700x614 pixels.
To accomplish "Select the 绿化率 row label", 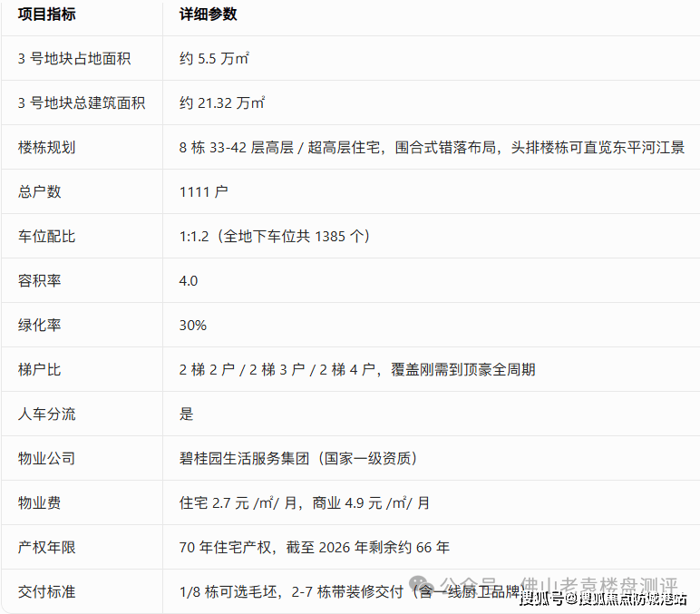I will pyautogui.click(x=39, y=325).
